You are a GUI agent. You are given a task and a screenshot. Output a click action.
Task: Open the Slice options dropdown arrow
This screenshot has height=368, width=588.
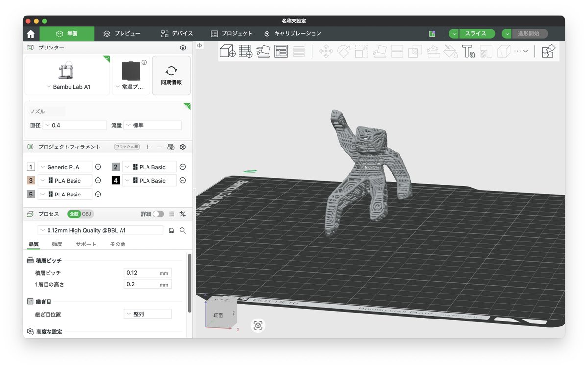[x=454, y=34]
